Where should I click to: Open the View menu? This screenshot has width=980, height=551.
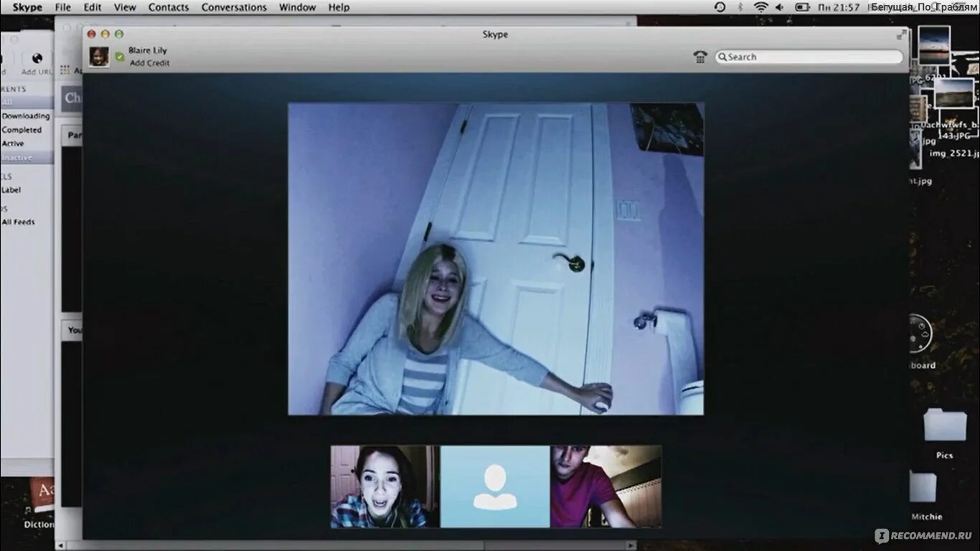click(x=125, y=7)
